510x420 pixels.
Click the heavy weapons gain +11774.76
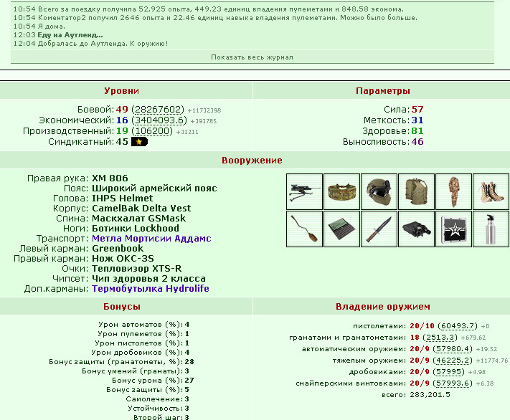coord(492,361)
